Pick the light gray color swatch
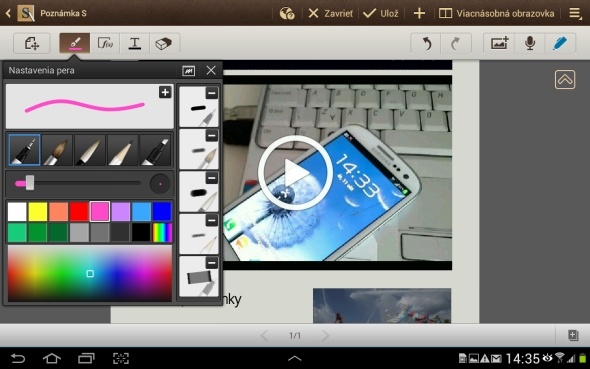Image resolution: width=590 pixels, height=369 pixels. [x=79, y=232]
